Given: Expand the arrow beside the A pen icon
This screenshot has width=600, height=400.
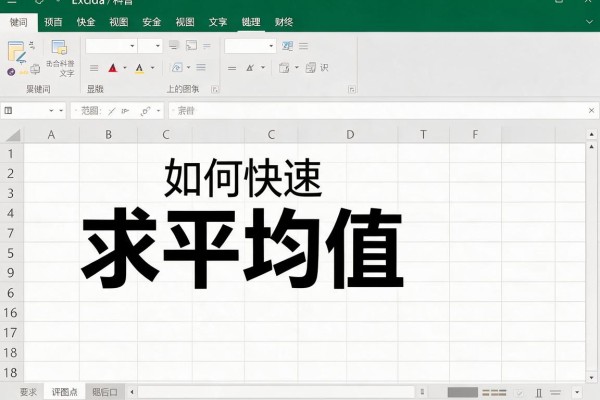Looking at the screenshot, I should point(263,68).
